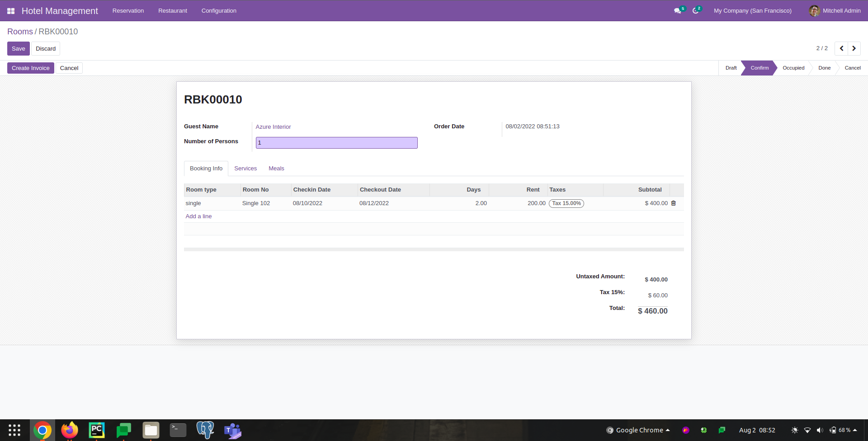Open the Ubuntu show applications grid
The height and width of the screenshot is (441, 868).
14,430
